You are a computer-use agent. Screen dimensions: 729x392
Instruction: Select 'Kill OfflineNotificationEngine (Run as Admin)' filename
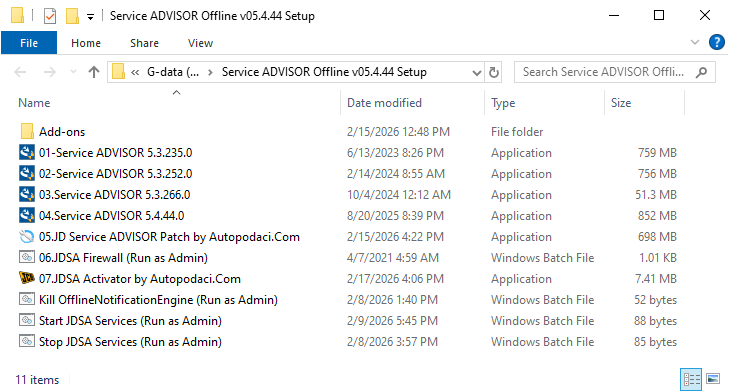click(158, 299)
